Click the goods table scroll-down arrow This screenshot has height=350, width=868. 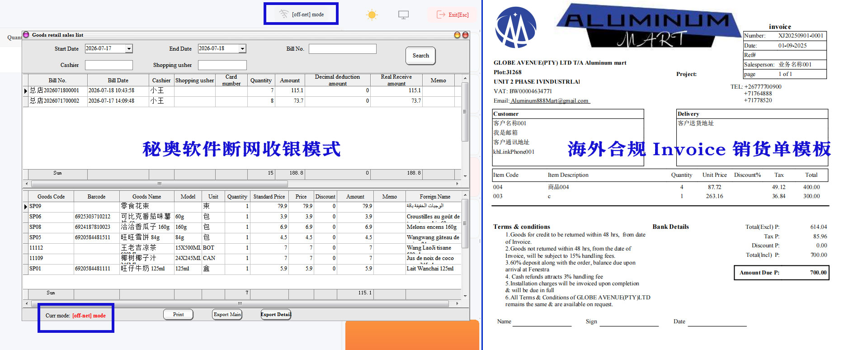coord(465,296)
